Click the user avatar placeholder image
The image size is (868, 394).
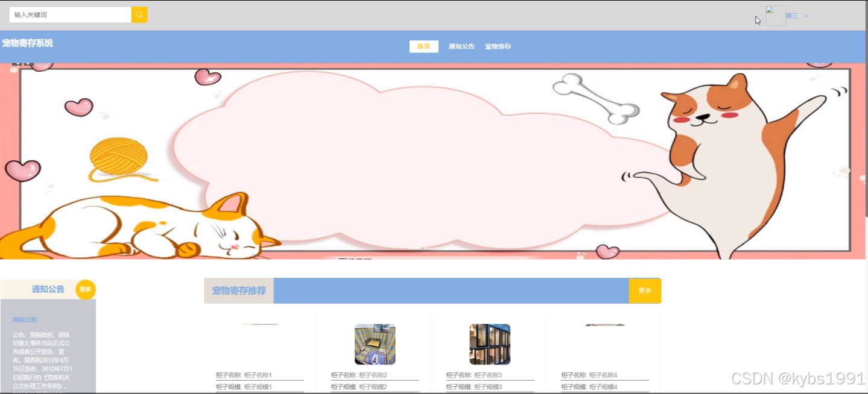click(x=776, y=16)
